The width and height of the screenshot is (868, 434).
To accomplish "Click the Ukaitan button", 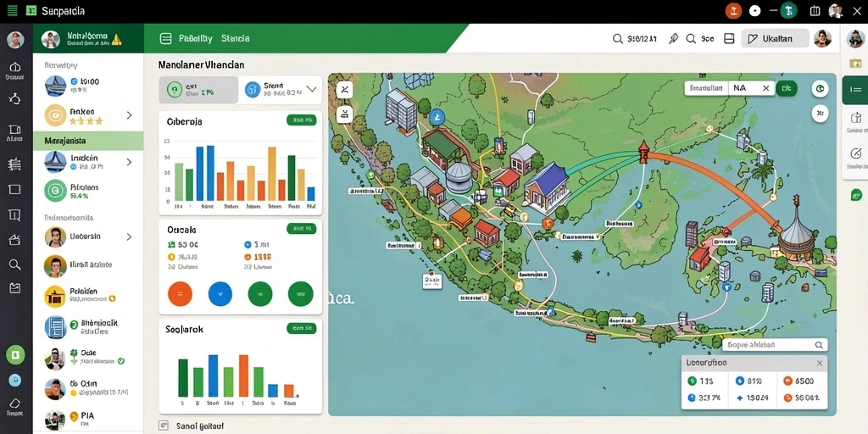I will (x=775, y=39).
